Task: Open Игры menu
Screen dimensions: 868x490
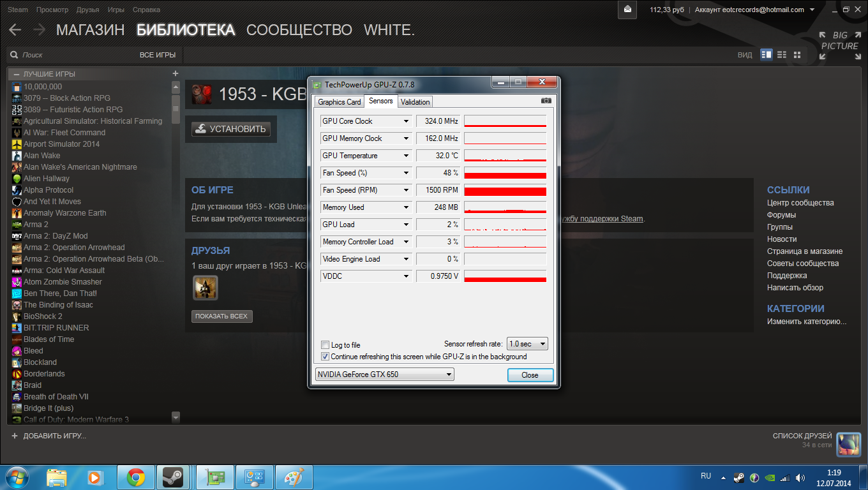Action: 116,10
